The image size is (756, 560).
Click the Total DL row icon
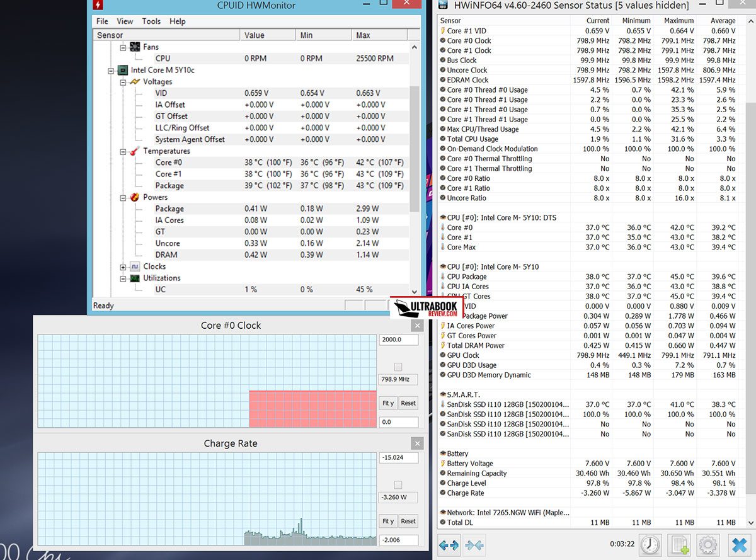pos(442,522)
